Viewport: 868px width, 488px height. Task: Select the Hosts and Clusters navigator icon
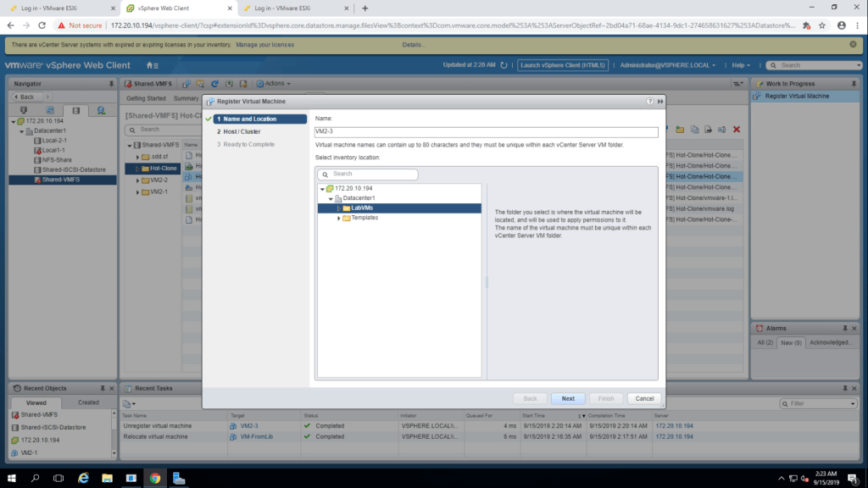point(24,110)
